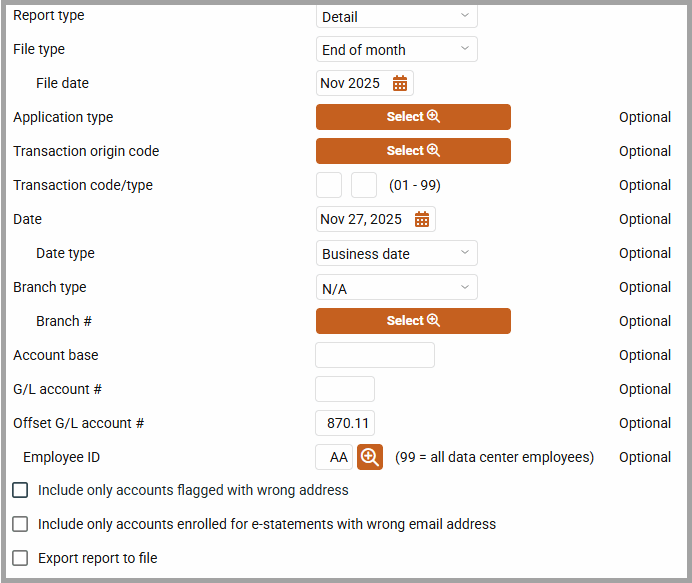The width and height of the screenshot is (692, 583).
Task: Select the Offset G/L account # field
Action: (345, 423)
